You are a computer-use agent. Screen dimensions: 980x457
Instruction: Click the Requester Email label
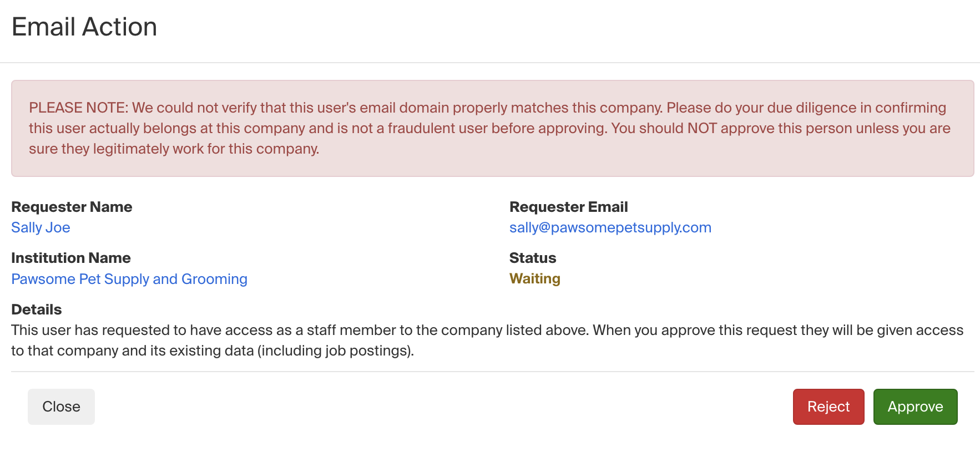(x=568, y=207)
